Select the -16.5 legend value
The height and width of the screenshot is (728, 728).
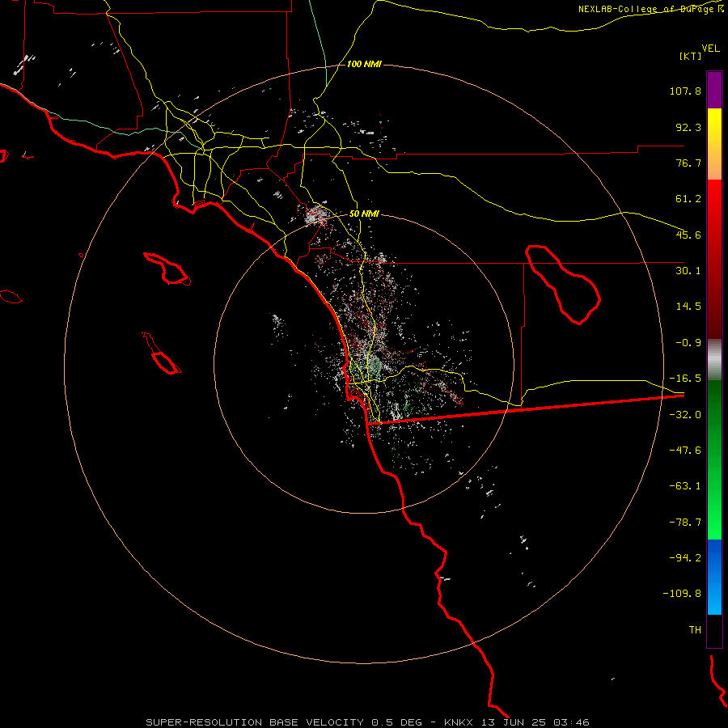(685, 379)
